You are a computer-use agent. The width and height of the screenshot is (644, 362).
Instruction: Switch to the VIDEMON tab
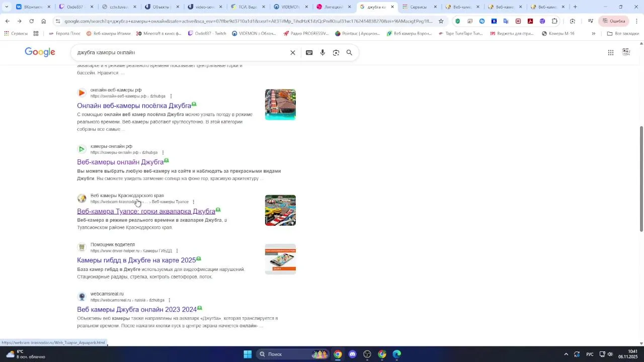pyautogui.click(x=290, y=7)
